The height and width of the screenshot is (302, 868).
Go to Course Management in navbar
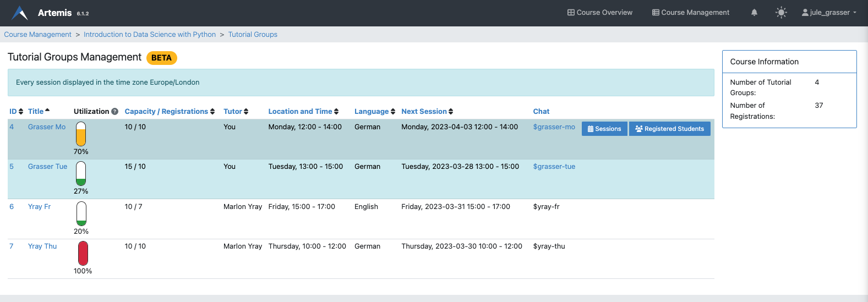pos(691,13)
